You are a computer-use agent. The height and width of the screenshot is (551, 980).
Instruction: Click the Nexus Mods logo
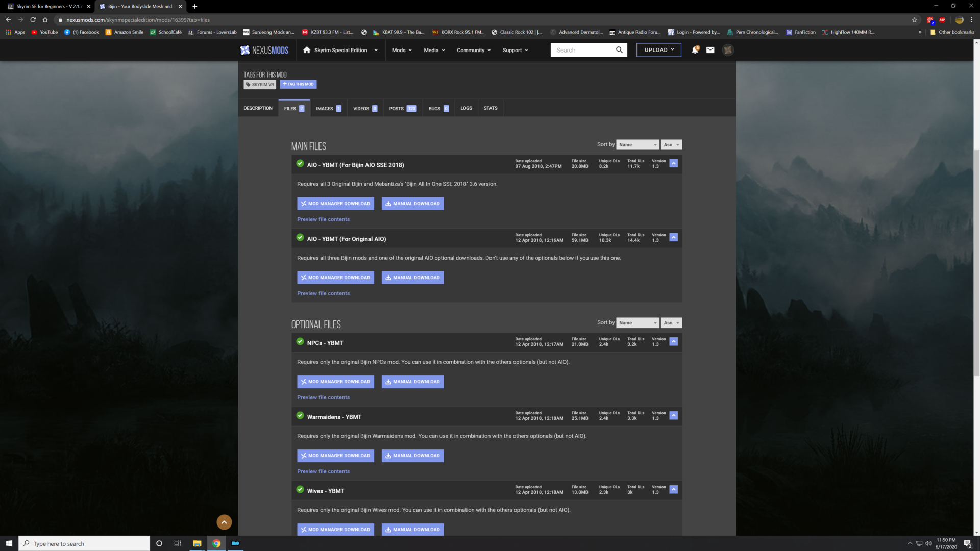click(x=264, y=50)
